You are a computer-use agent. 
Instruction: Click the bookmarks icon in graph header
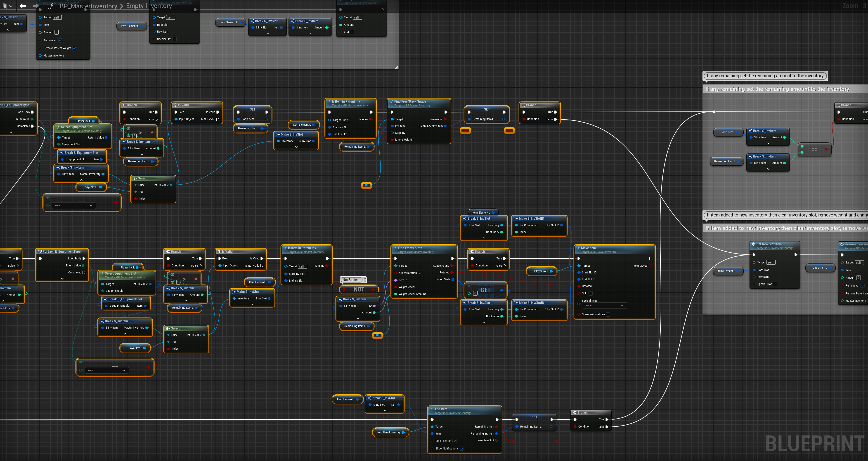click(x=5, y=6)
